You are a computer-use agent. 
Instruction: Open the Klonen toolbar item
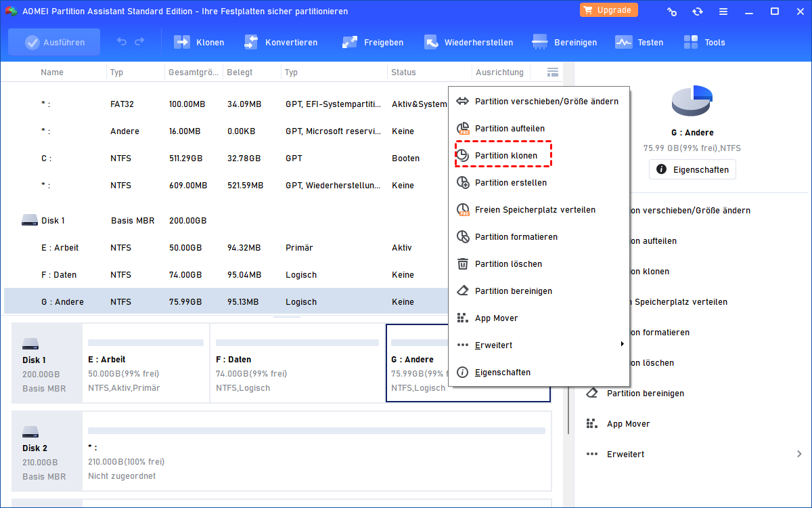[199, 42]
